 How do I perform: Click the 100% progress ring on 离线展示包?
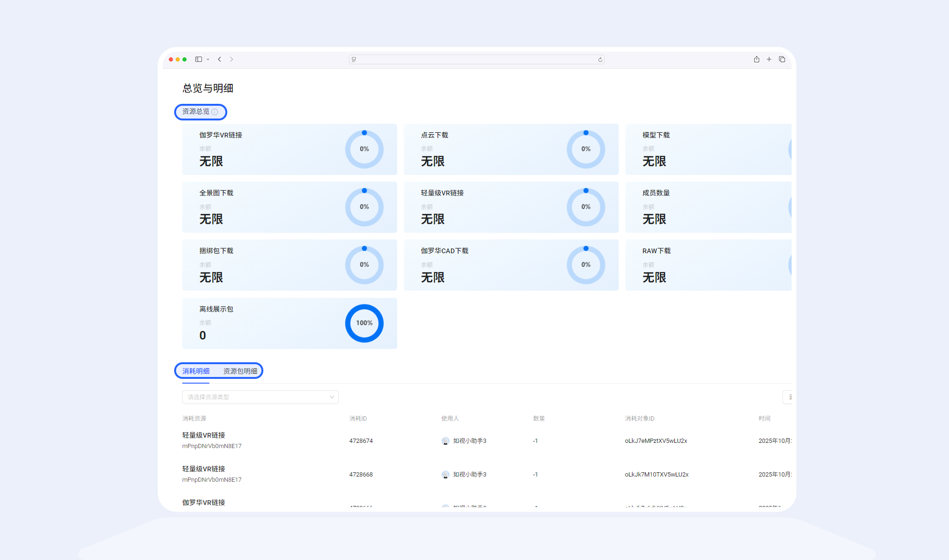364,323
